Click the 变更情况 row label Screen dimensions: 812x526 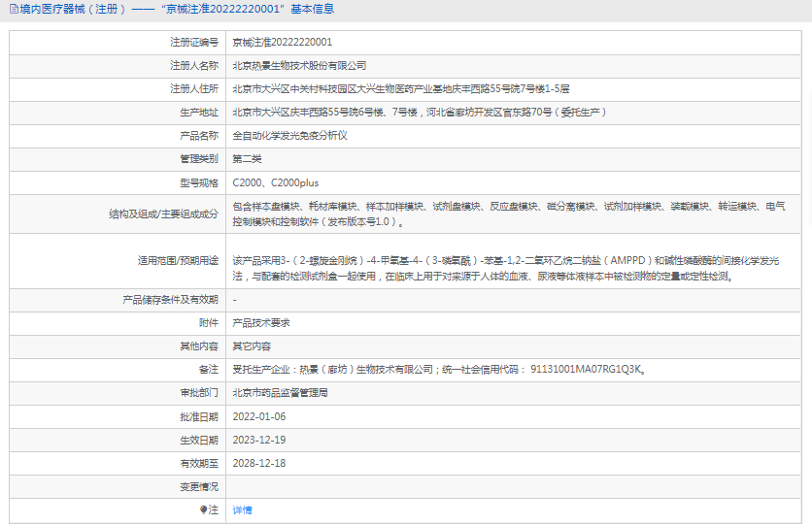point(199,486)
